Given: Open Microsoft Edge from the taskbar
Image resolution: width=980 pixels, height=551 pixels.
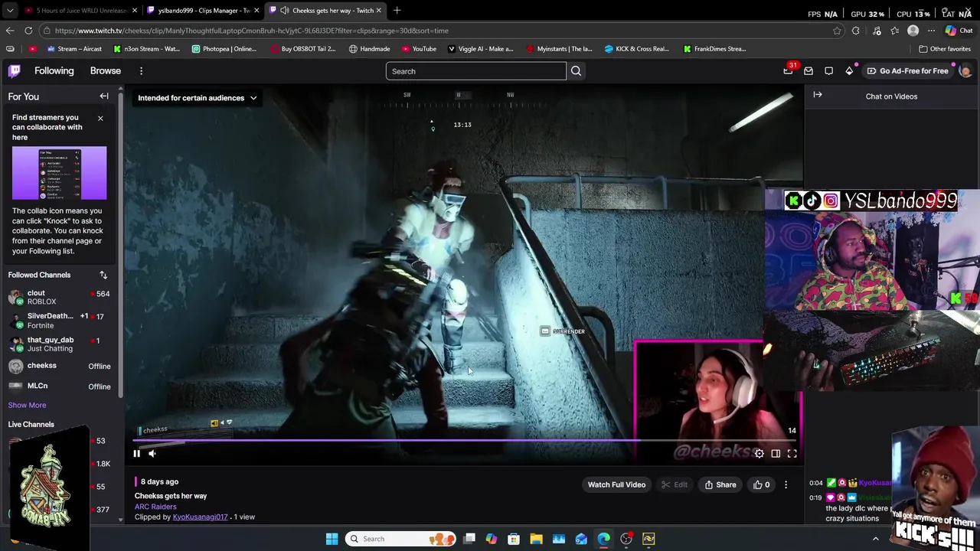Looking at the screenshot, I should coord(603,539).
